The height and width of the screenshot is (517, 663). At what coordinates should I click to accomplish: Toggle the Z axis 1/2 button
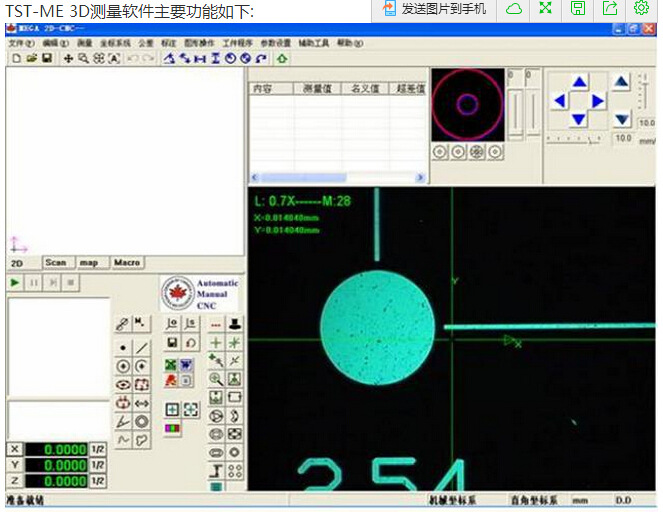tap(98, 481)
